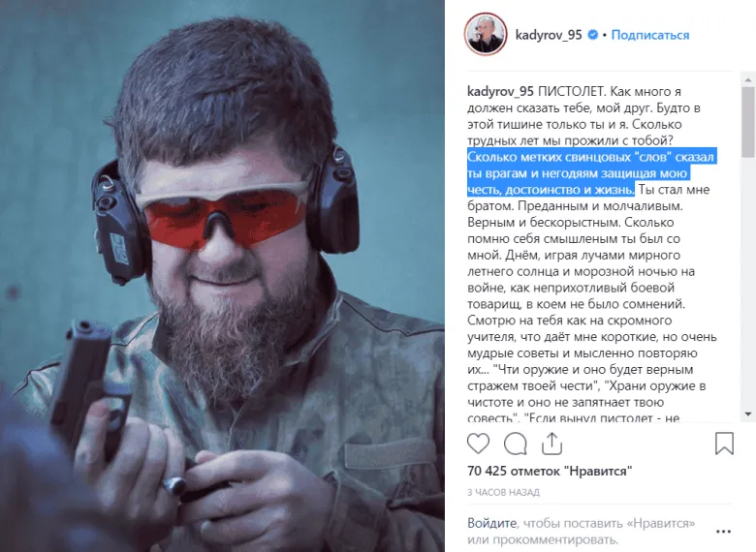Click the Войдите login link
This screenshot has width=756, height=552.
click(x=491, y=523)
